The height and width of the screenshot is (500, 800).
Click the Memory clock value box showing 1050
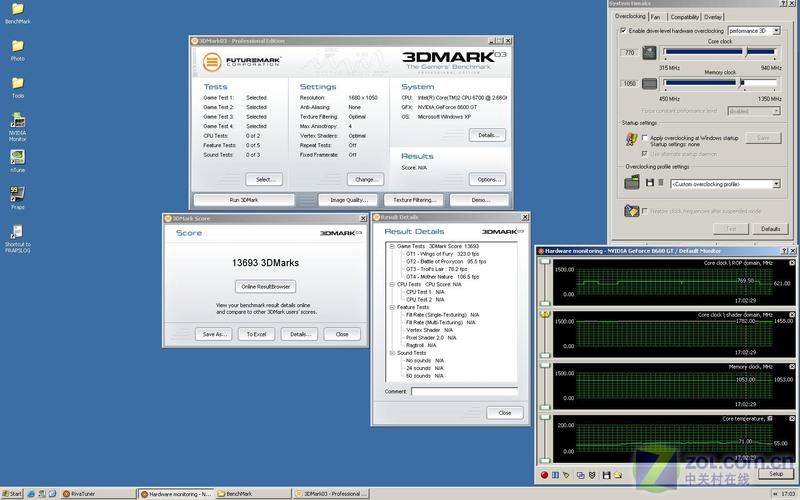tap(629, 83)
